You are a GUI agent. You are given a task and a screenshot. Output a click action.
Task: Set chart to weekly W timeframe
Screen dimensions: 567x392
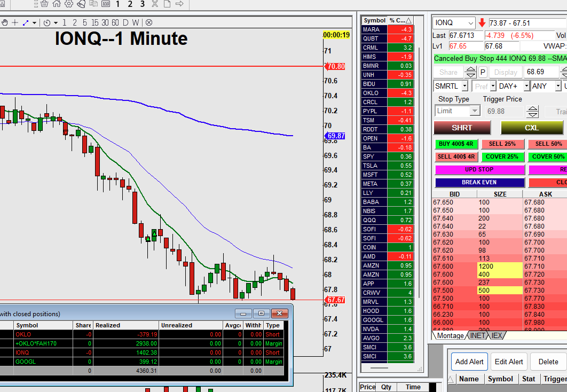136,23
